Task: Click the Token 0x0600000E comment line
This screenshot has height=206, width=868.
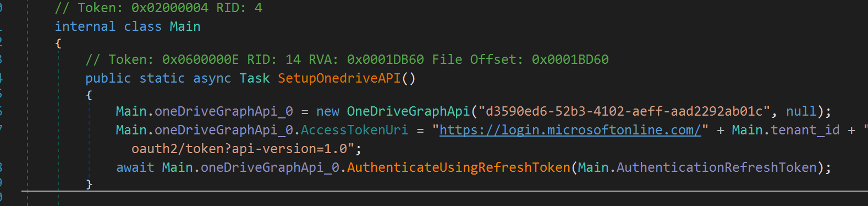Action: 347,59
